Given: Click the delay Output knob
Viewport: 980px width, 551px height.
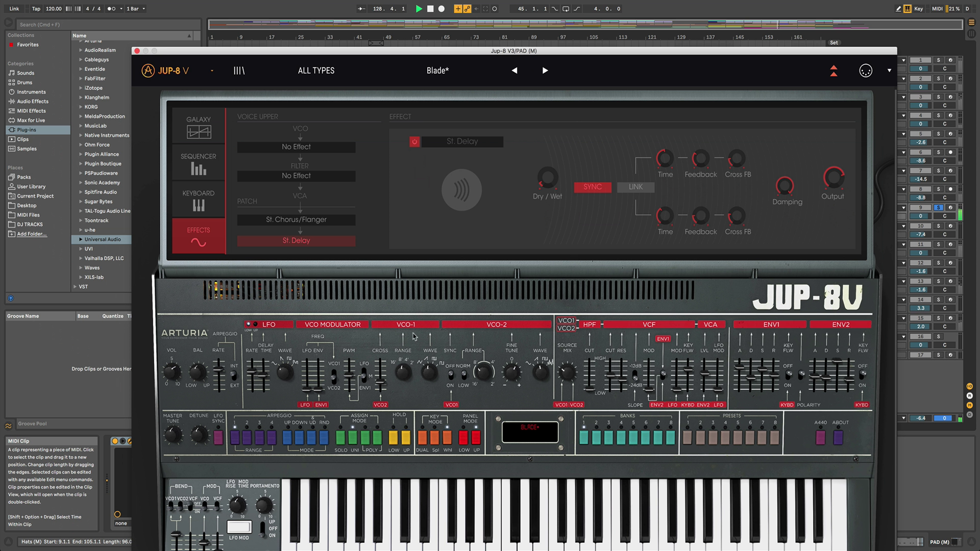Looking at the screenshot, I should [833, 178].
